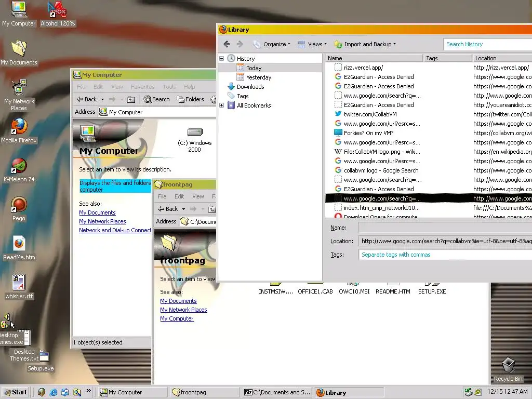Select Recycle Bin on desktop
532x399 pixels.
[508, 369]
